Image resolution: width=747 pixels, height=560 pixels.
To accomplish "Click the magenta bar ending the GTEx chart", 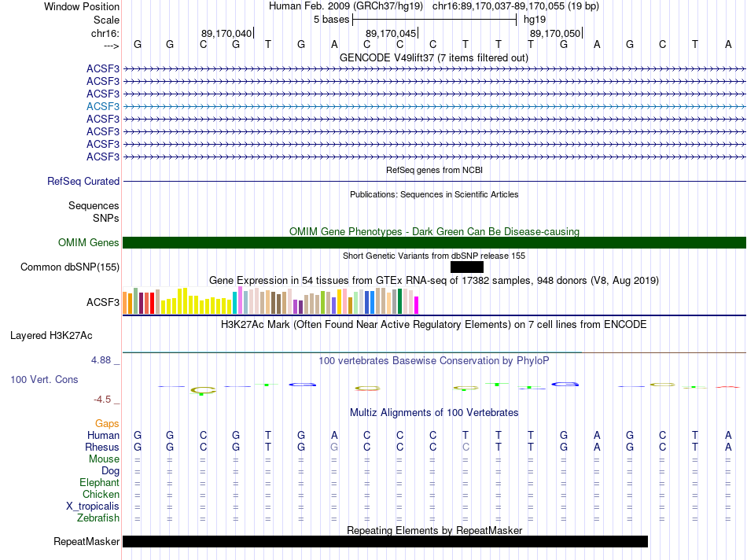I will pos(417,305).
